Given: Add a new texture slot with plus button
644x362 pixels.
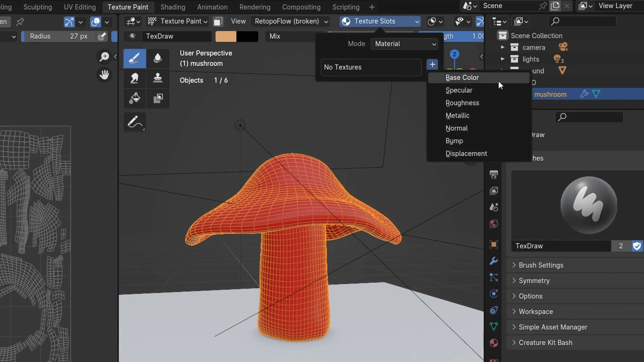Looking at the screenshot, I should coord(432,64).
